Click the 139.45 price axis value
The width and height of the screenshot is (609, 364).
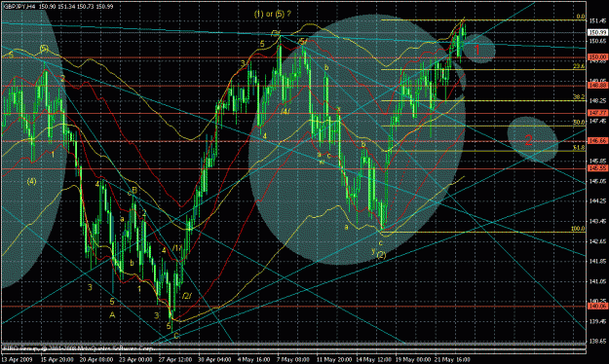pos(597,321)
